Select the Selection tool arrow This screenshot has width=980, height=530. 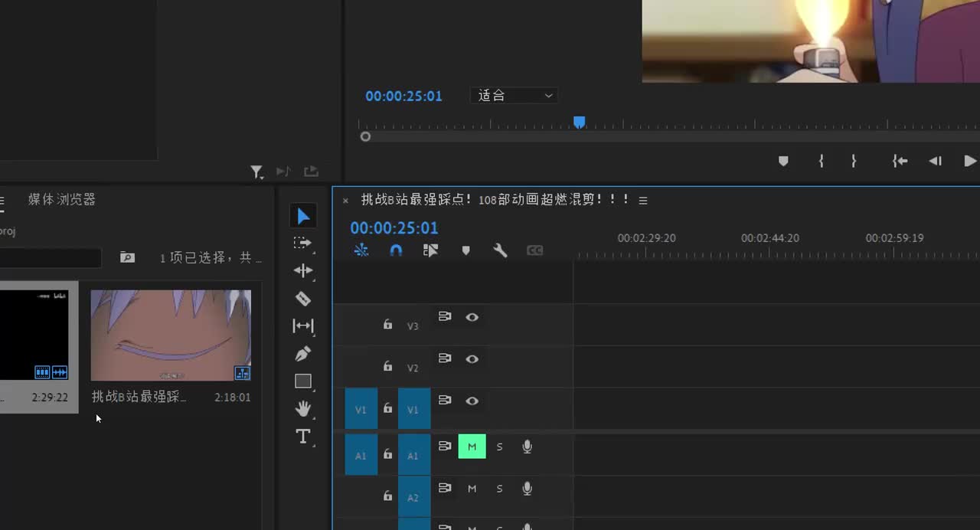(303, 216)
